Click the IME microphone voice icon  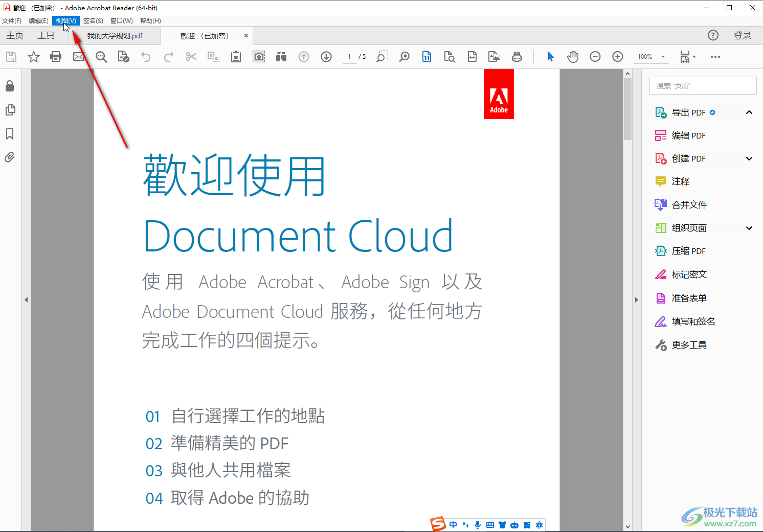tap(478, 525)
